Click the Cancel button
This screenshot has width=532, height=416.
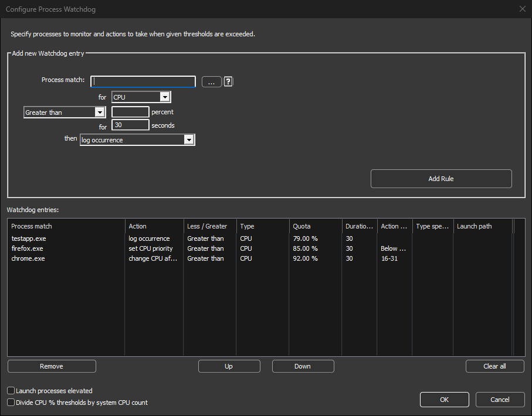[x=500, y=400]
